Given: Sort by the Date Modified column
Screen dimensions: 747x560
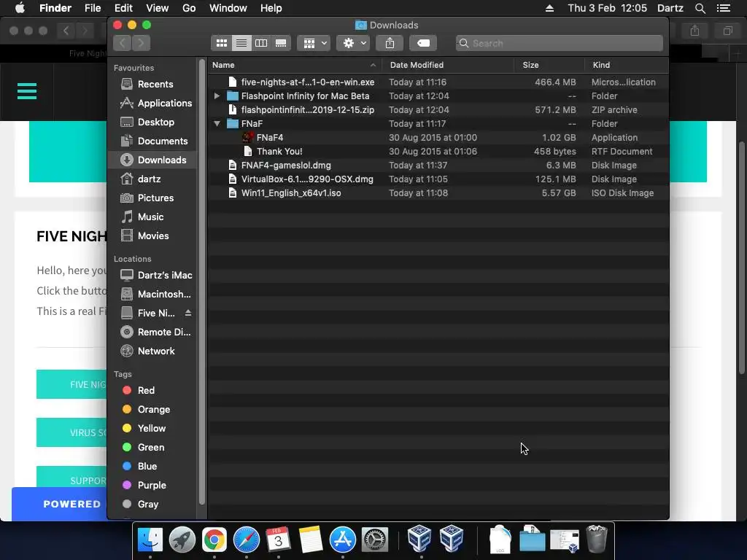Looking at the screenshot, I should coord(448,65).
